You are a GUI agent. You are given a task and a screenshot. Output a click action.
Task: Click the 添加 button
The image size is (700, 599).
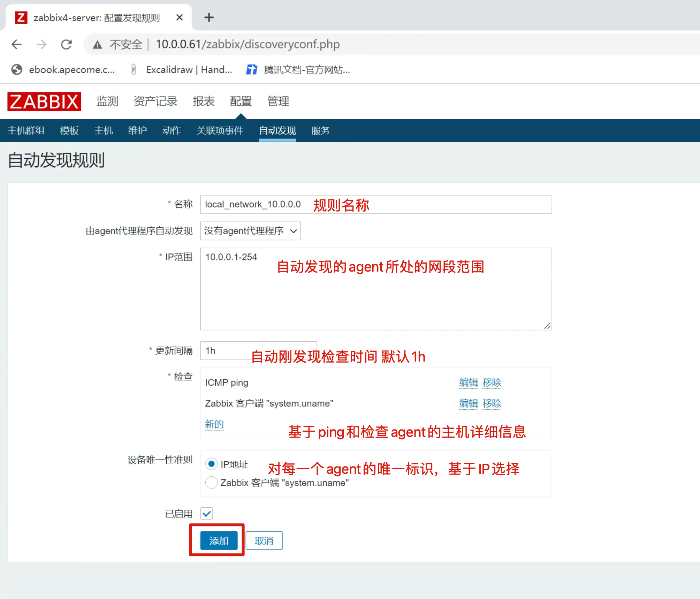tap(219, 540)
